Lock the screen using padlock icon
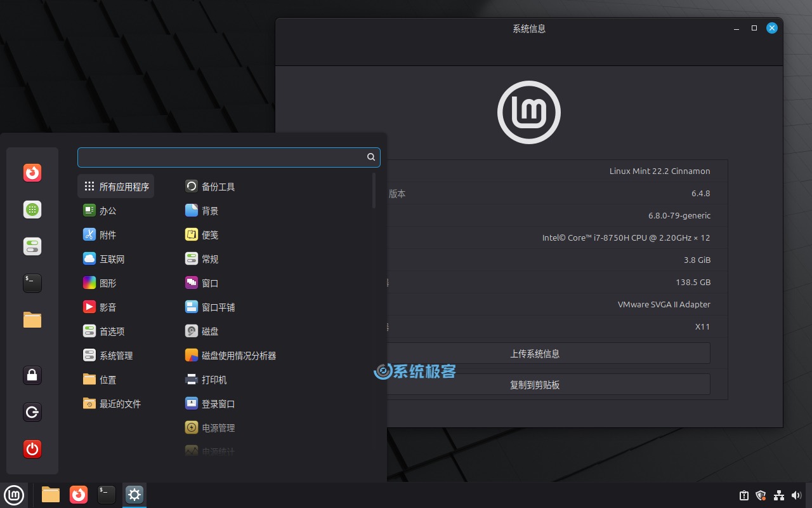Screen dimensions: 812x508 (32, 375)
